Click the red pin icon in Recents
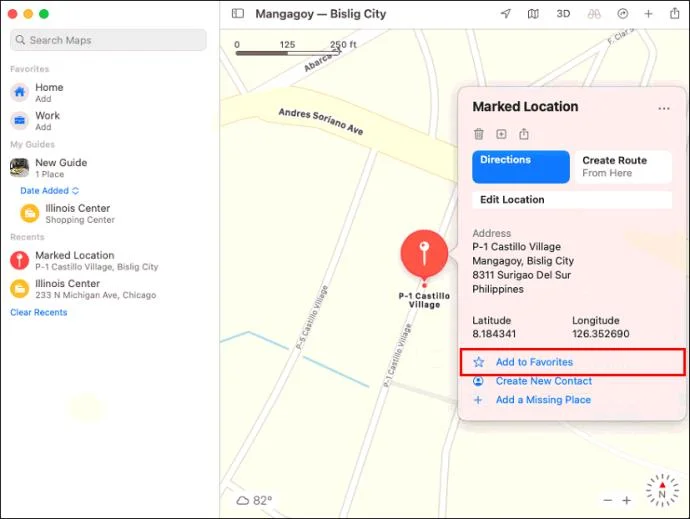 19,260
